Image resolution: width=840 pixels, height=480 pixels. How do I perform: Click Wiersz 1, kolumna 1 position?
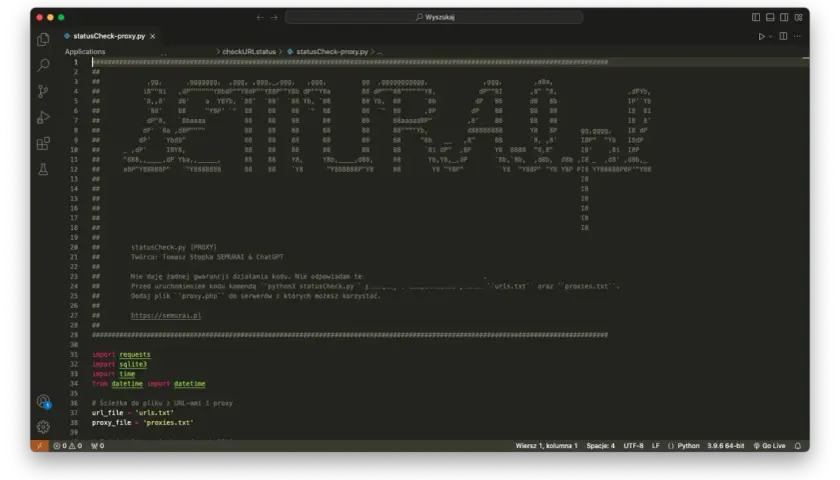pos(546,446)
